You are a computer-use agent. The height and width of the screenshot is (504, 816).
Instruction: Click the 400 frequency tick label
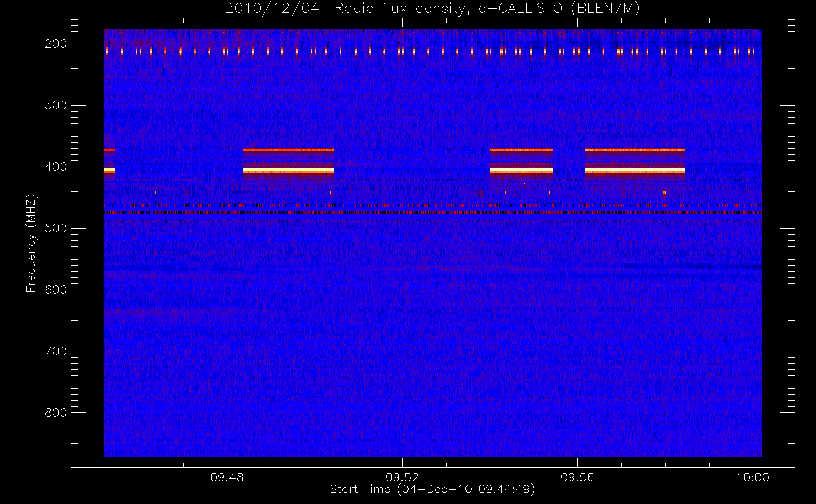[x=56, y=167]
